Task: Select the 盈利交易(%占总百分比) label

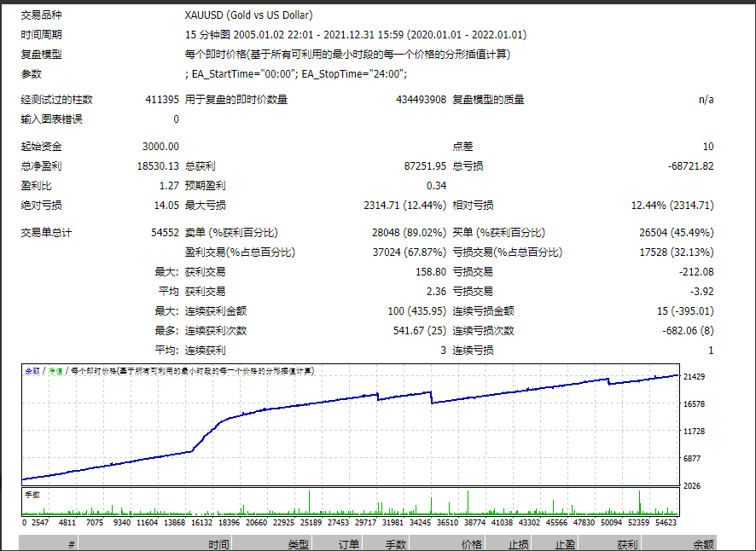Action: 240,252
